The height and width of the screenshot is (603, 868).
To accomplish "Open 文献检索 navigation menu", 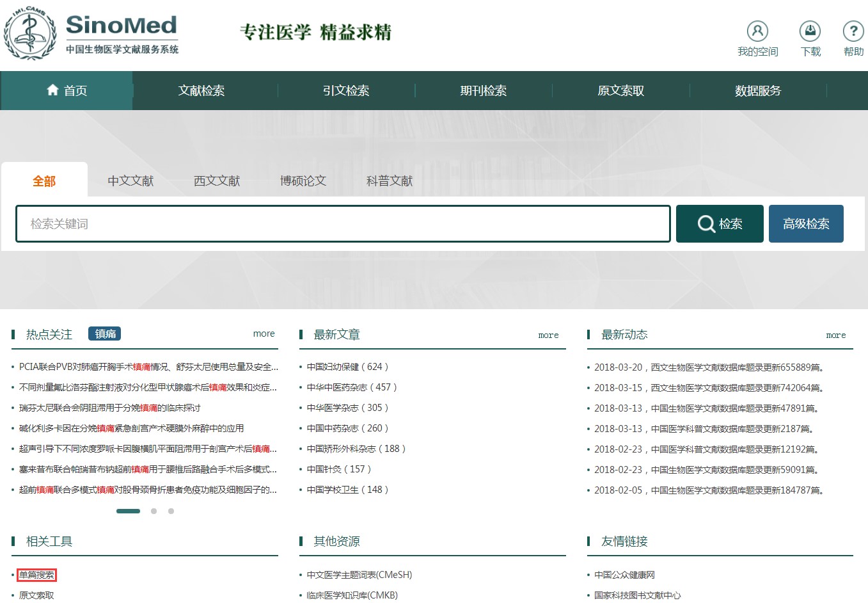I will click(x=201, y=91).
